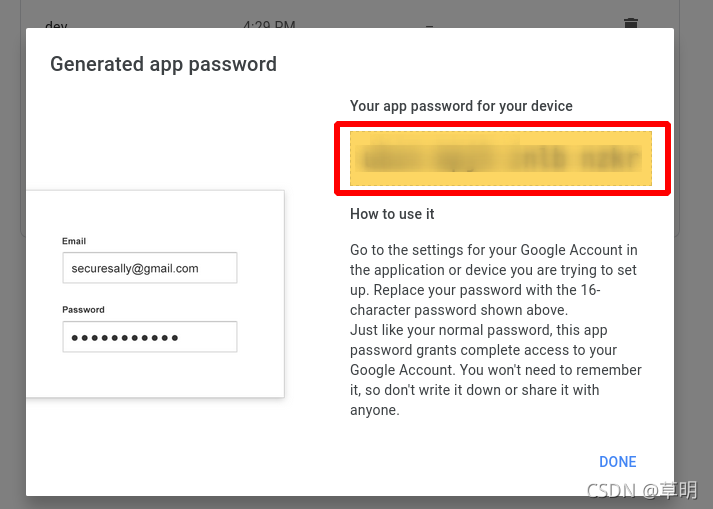This screenshot has width=713, height=509.
Task: Select the highlighted yellow app password box
Action: (x=501, y=158)
